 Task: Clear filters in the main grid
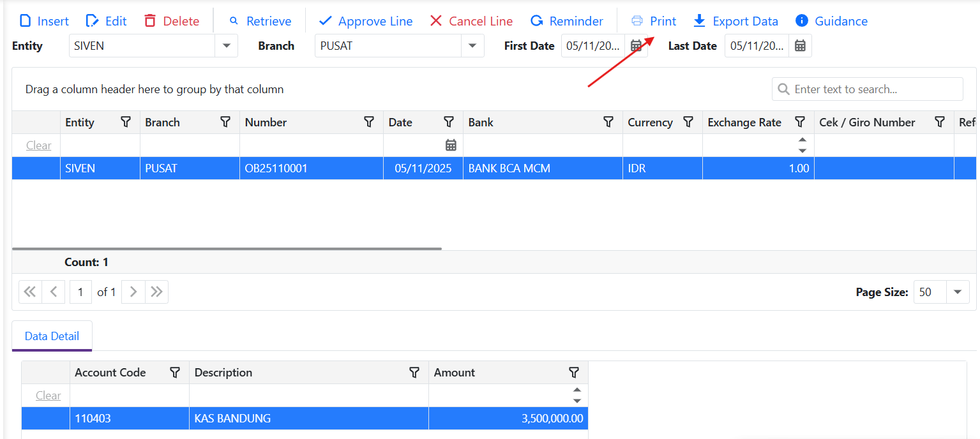(38, 145)
